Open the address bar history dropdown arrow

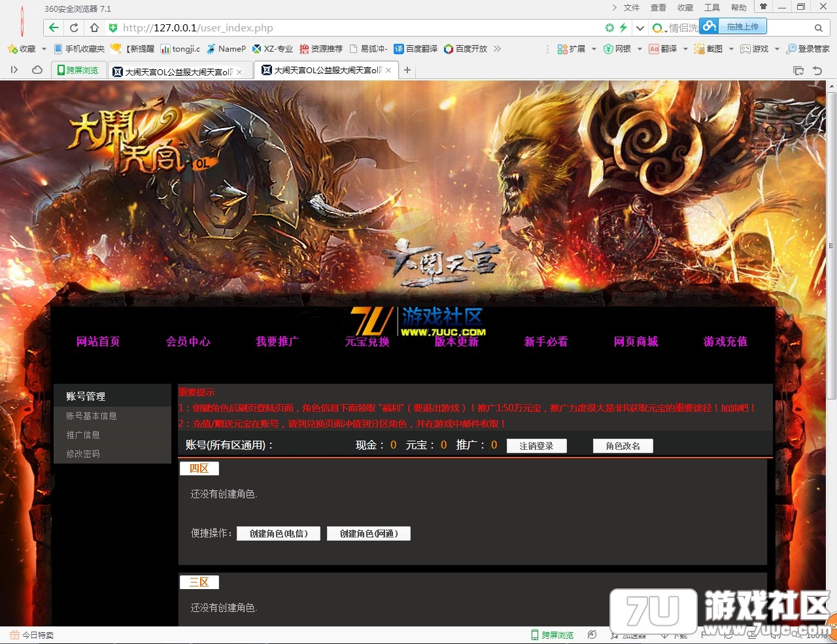pos(640,28)
